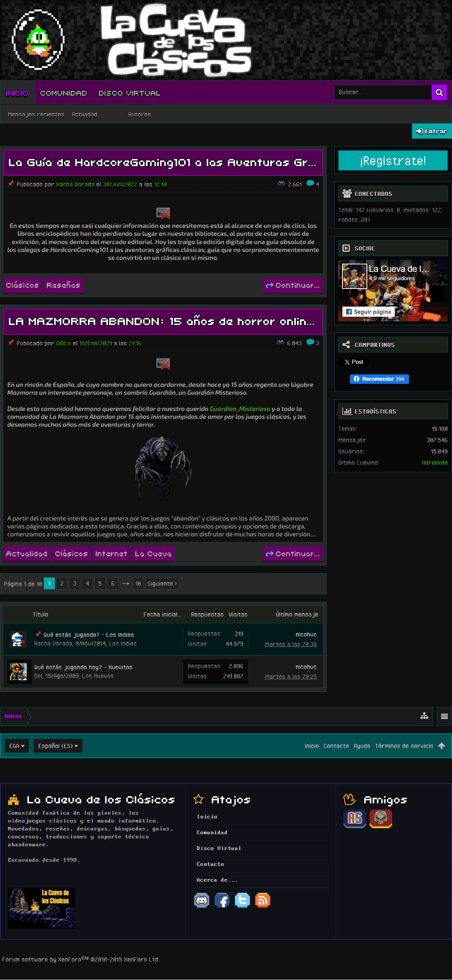Switch to the Disco Virtual tab
This screenshot has width=452, height=980.
click(129, 93)
